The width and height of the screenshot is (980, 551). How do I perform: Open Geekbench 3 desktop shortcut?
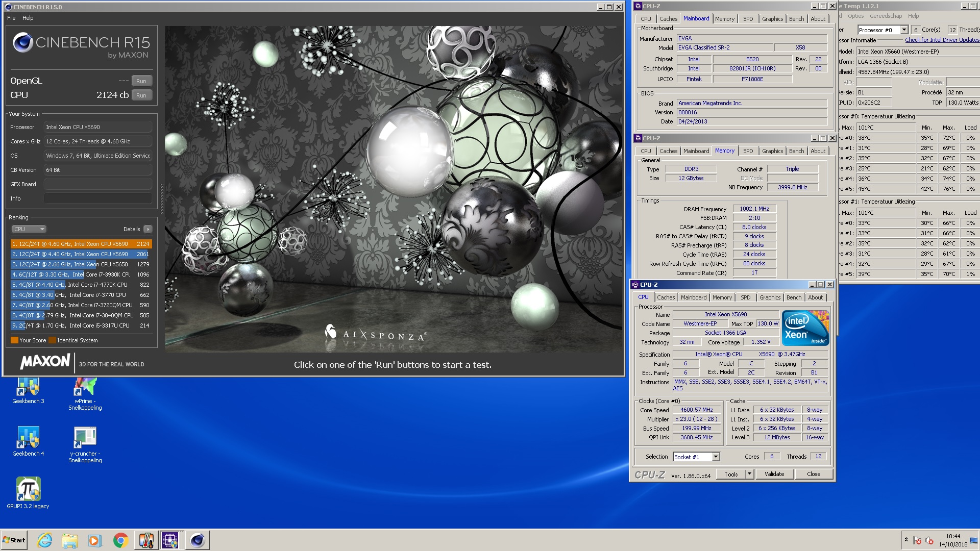(28, 391)
